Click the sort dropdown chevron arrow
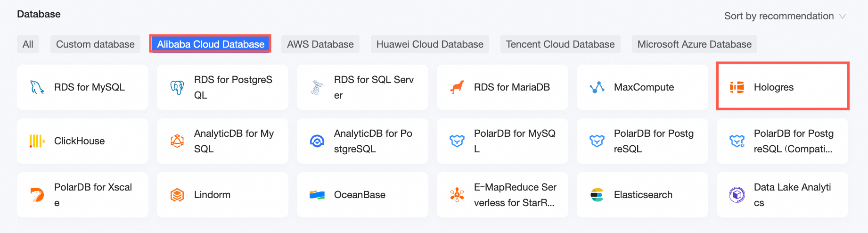 coord(843,17)
